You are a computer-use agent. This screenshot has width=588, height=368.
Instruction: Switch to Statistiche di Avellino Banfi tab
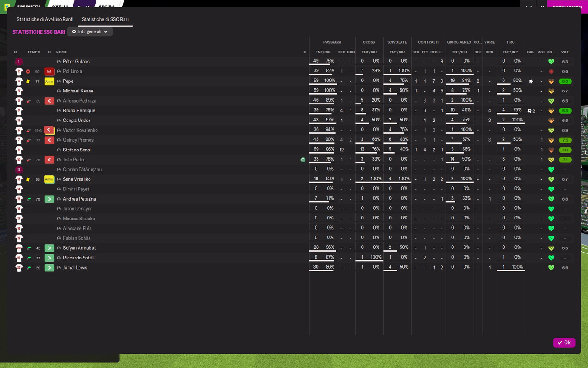45,19
